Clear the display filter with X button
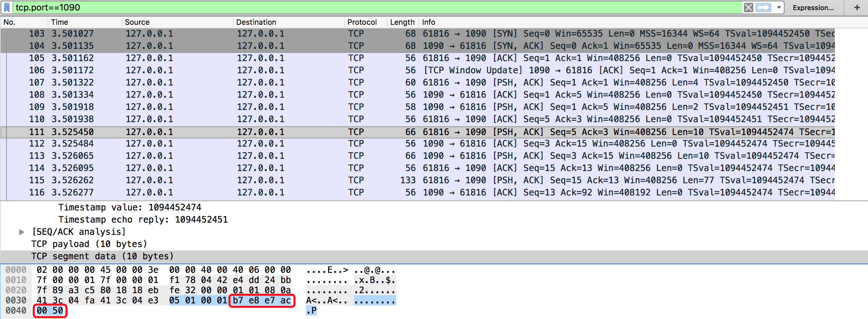Image resolution: width=868 pixels, height=319 pixels. click(748, 7)
